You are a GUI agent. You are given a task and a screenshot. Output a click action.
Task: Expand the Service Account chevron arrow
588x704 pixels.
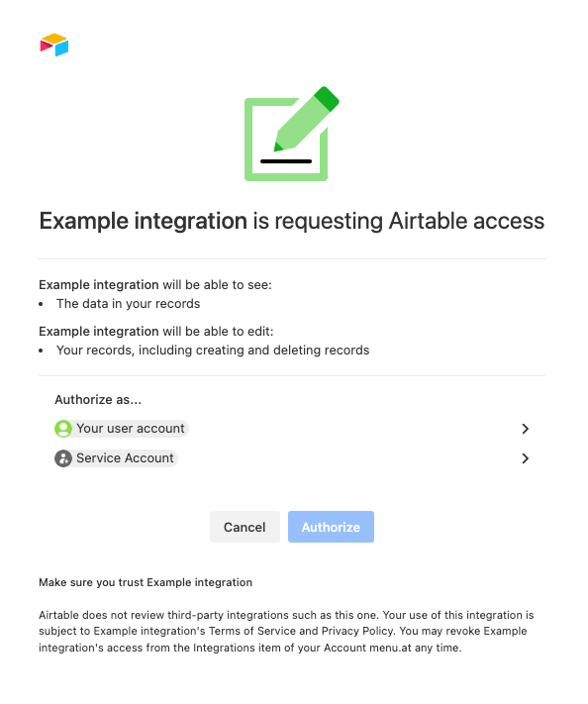tap(526, 458)
